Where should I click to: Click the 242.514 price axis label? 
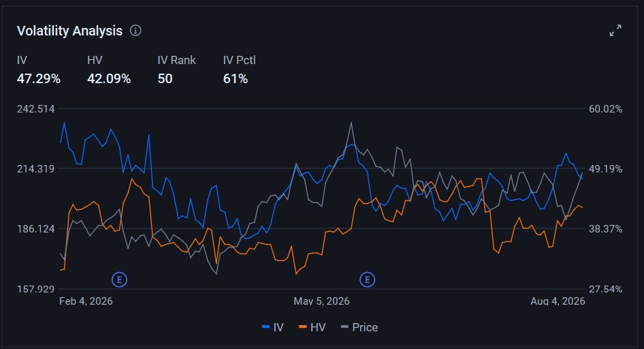(x=35, y=109)
